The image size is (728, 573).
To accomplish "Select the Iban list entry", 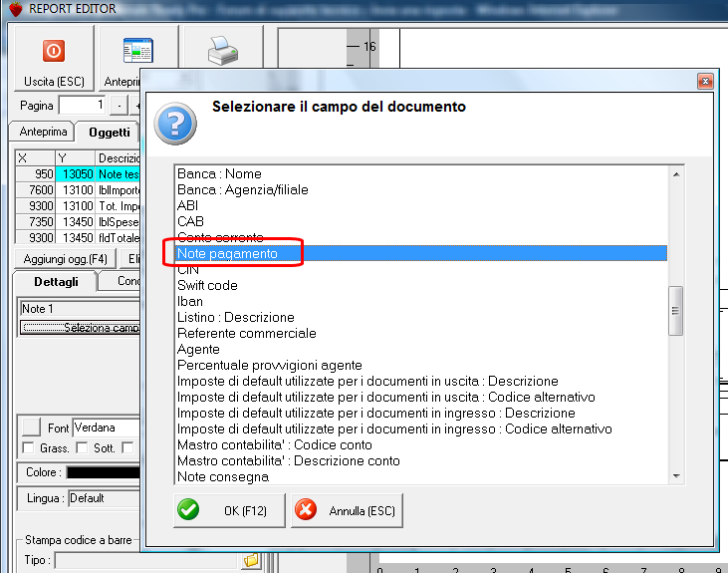I will click(x=421, y=301).
